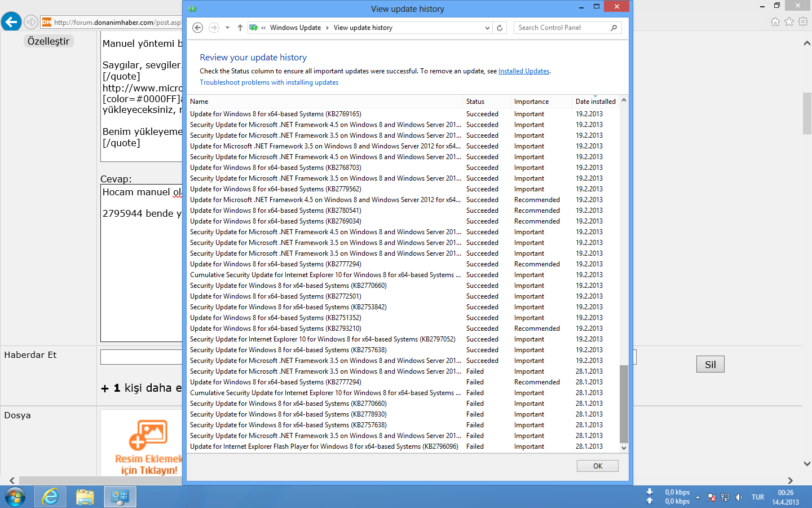Open the address bar history dropdown
812x508 pixels.
[x=487, y=28]
